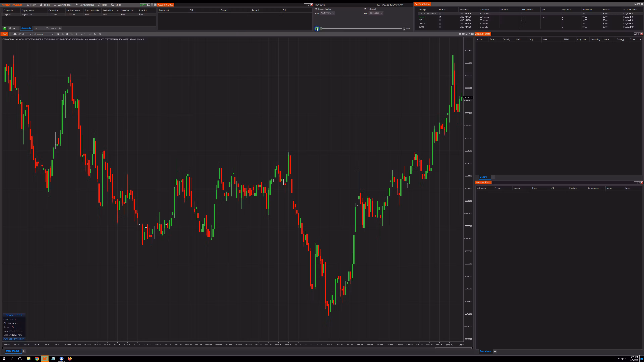The width and height of the screenshot is (644, 362).
Task: Open the Data Box icon
Action: (81, 34)
